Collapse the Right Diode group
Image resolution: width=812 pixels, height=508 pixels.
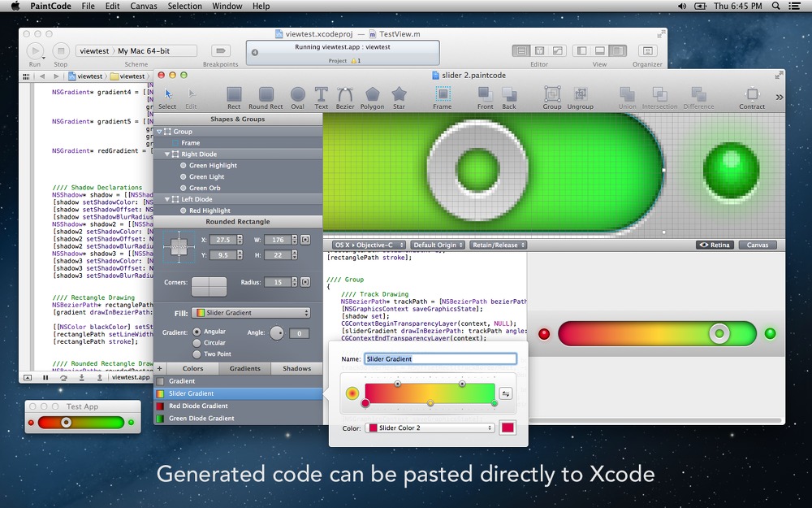tap(167, 154)
